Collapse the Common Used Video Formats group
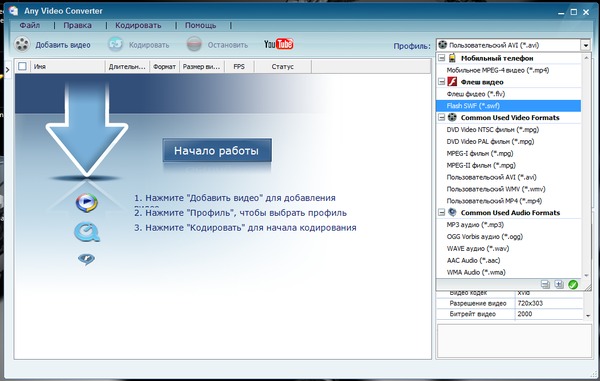 tap(442, 117)
